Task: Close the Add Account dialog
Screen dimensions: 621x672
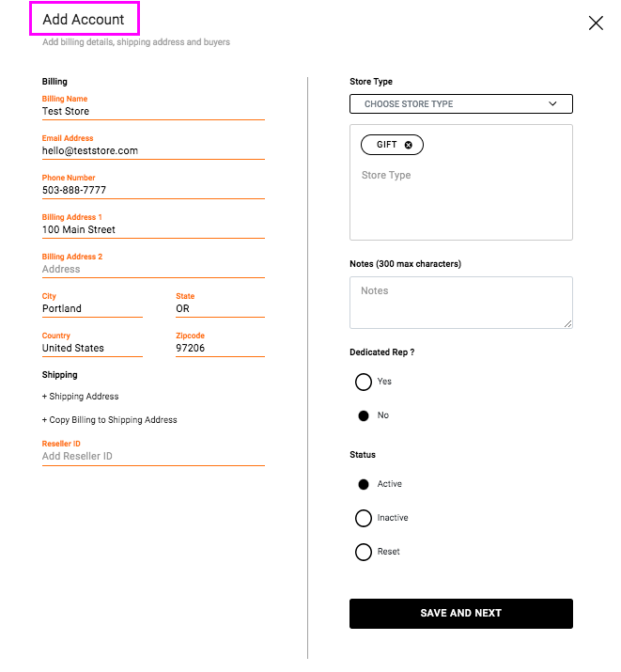Action: 596,23
